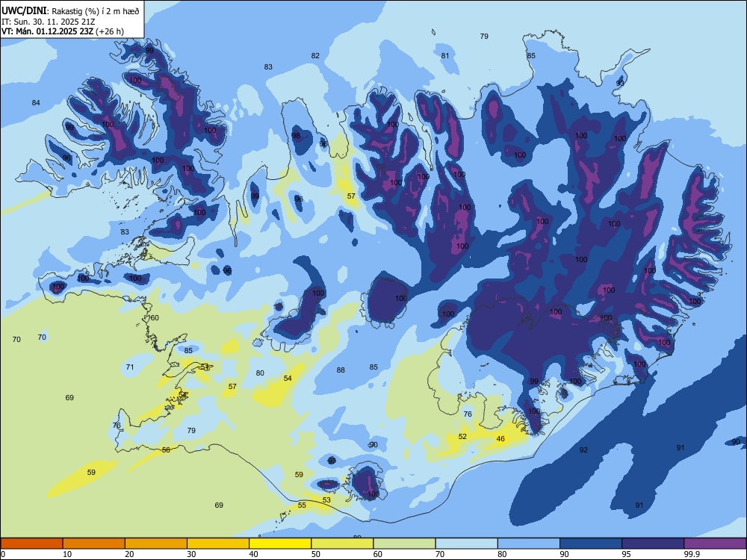
Task: Click the 'UWC/DINI' title text
Action: coord(24,11)
